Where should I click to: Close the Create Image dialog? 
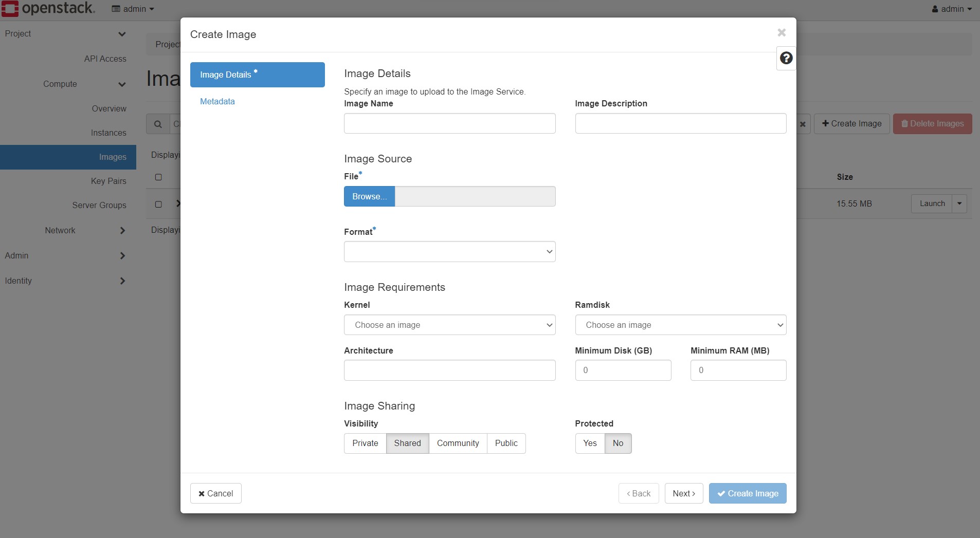click(x=782, y=33)
